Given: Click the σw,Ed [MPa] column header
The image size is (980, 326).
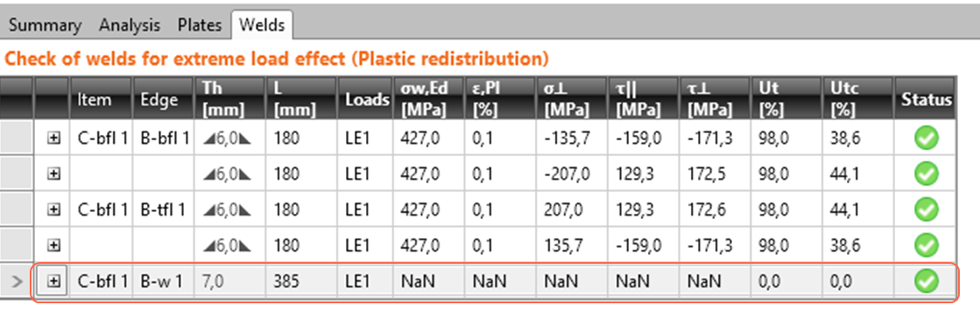Looking at the screenshot, I should tap(428, 99).
